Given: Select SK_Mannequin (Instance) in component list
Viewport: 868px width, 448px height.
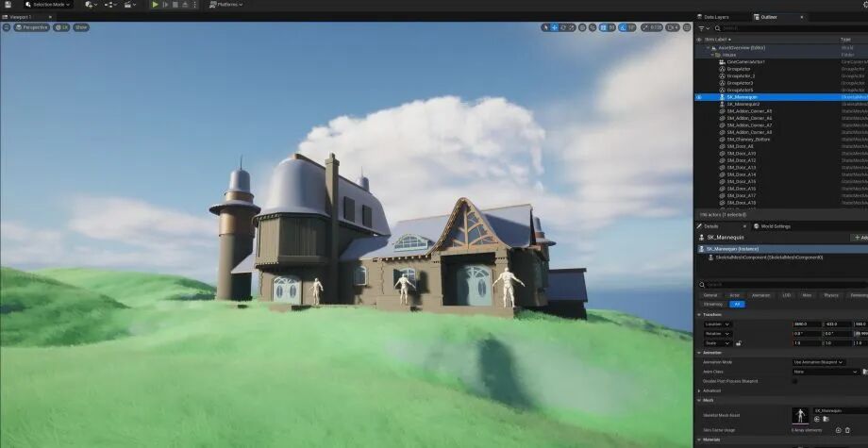Looking at the screenshot, I should tap(733, 249).
